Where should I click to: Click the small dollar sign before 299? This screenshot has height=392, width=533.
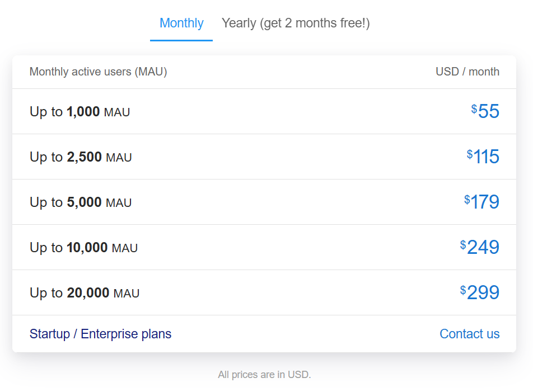click(463, 290)
